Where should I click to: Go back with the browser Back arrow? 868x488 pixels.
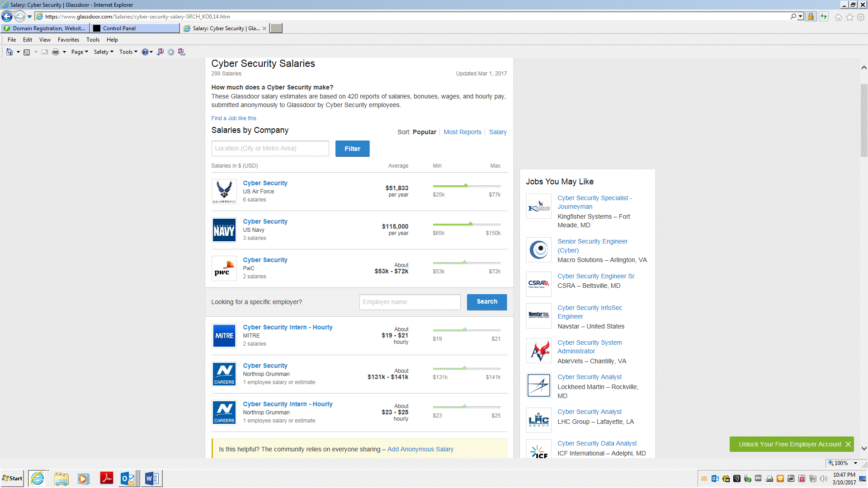(x=7, y=17)
